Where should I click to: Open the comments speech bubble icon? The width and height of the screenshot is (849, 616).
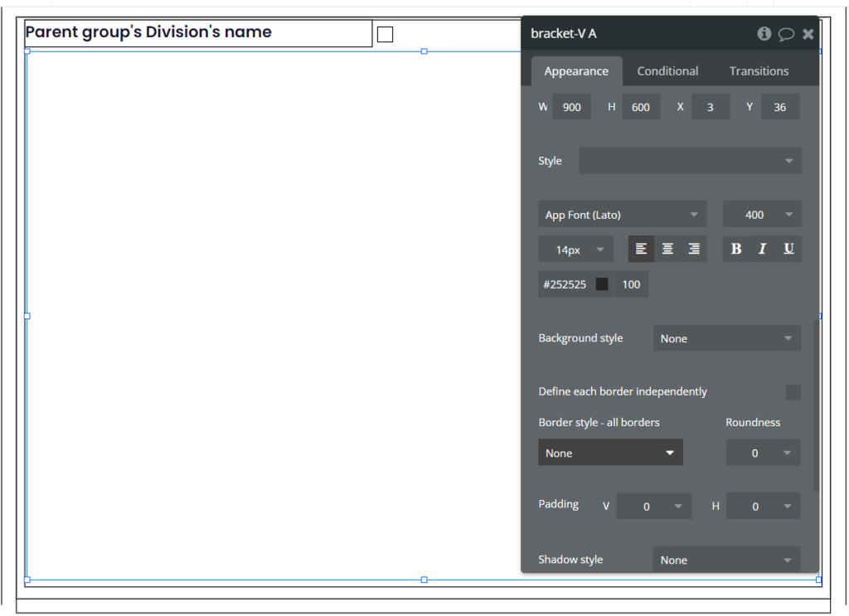coord(786,34)
